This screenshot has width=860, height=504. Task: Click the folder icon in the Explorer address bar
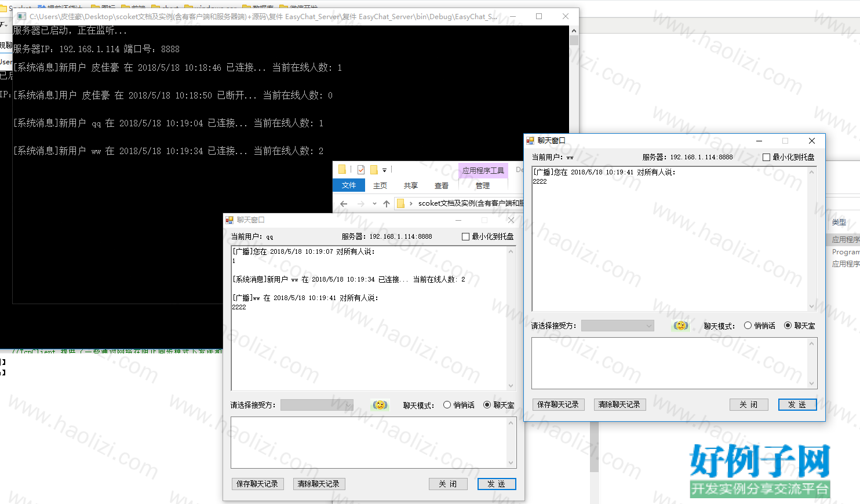click(400, 203)
